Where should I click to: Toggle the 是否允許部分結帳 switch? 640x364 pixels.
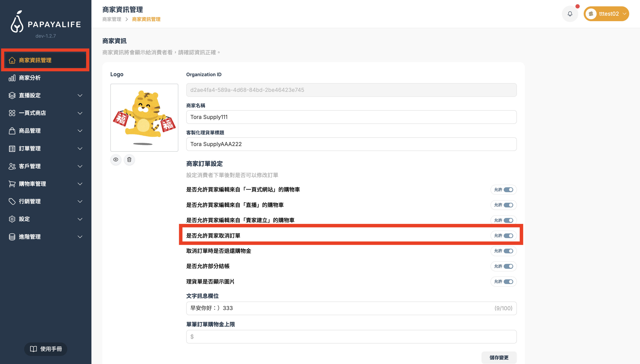click(508, 266)
